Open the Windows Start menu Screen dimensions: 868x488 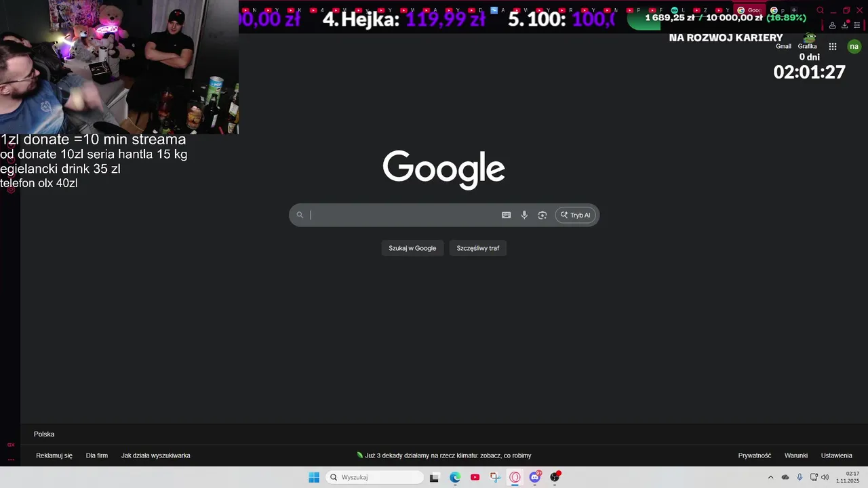(314, 477)
